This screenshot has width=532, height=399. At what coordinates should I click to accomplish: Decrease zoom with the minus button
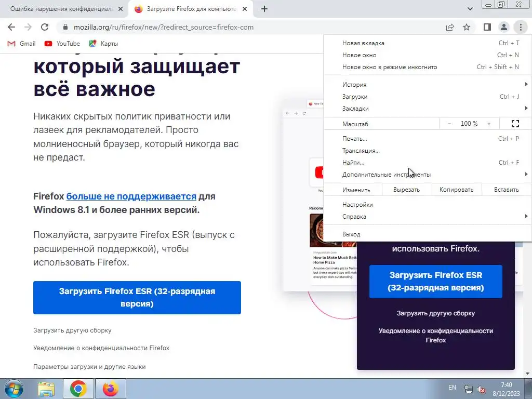tap(449, 124)
